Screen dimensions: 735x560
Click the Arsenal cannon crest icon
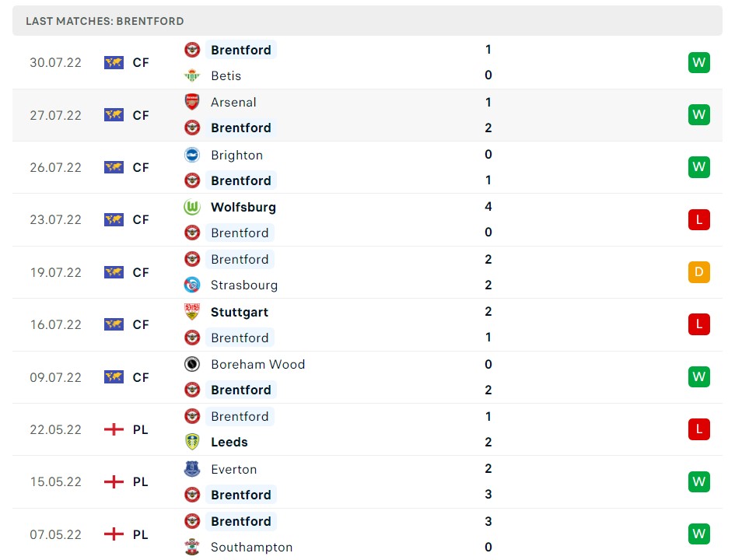pyautogui.click(x=192, y=102)
